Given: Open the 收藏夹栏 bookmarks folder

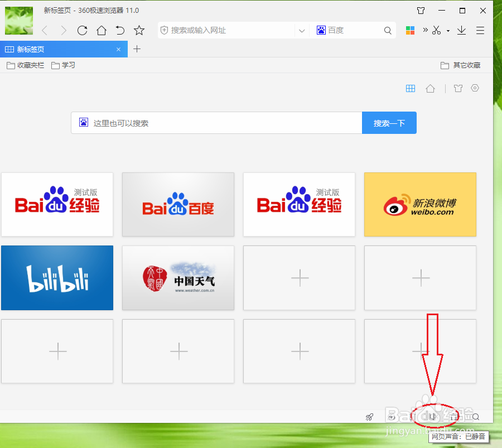Looking at the screenshot, I should [x=25, y=65].
